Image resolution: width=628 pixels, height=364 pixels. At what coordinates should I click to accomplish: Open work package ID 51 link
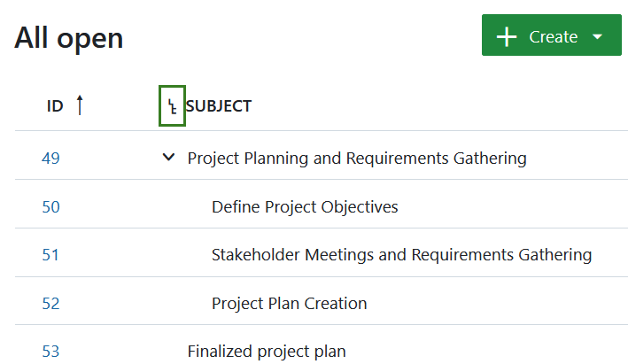pyautogui.click(x=50, y=255)
